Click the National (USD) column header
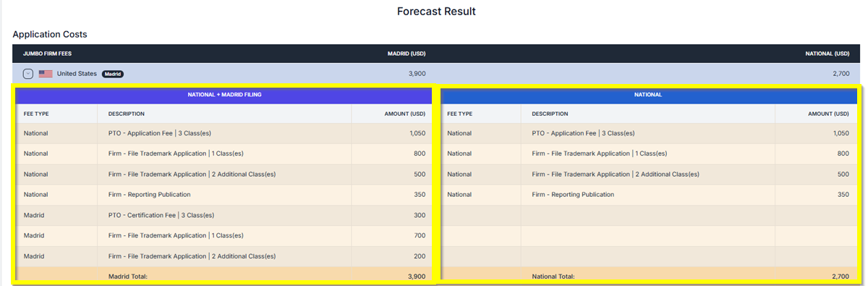The width and height of the screenshot is (868, 286). pos(827,54)
